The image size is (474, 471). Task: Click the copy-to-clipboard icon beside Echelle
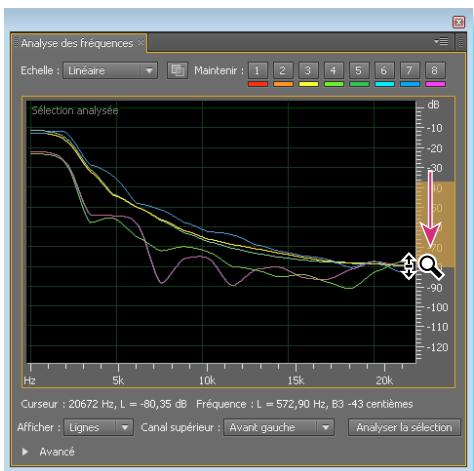click(177, 70)
